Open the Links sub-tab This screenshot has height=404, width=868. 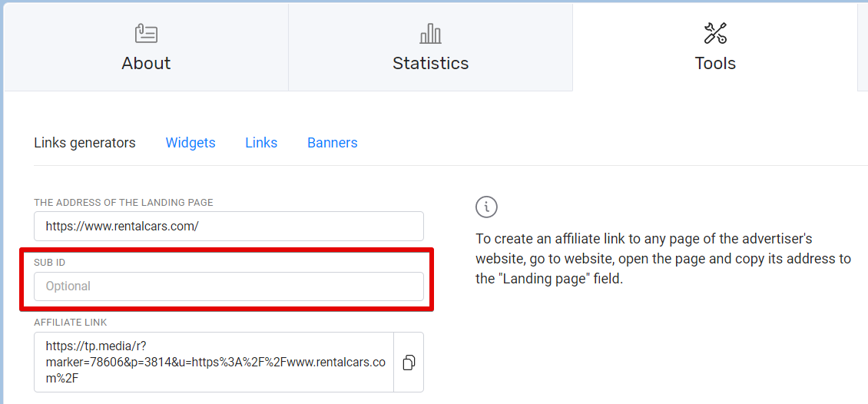(261, 143)
